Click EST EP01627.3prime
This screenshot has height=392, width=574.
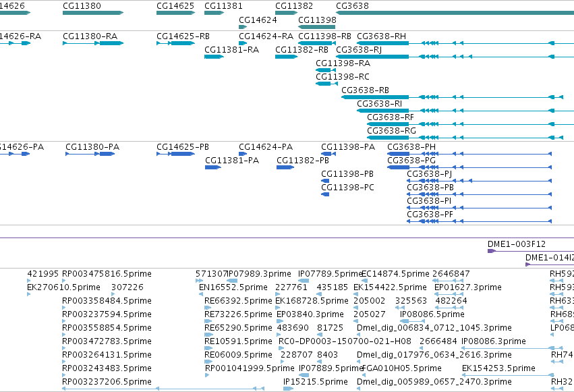(468, 287)
